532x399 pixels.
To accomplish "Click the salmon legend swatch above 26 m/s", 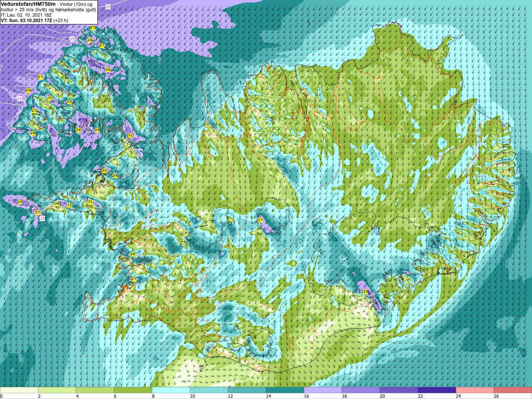I will tap(513, 390).
